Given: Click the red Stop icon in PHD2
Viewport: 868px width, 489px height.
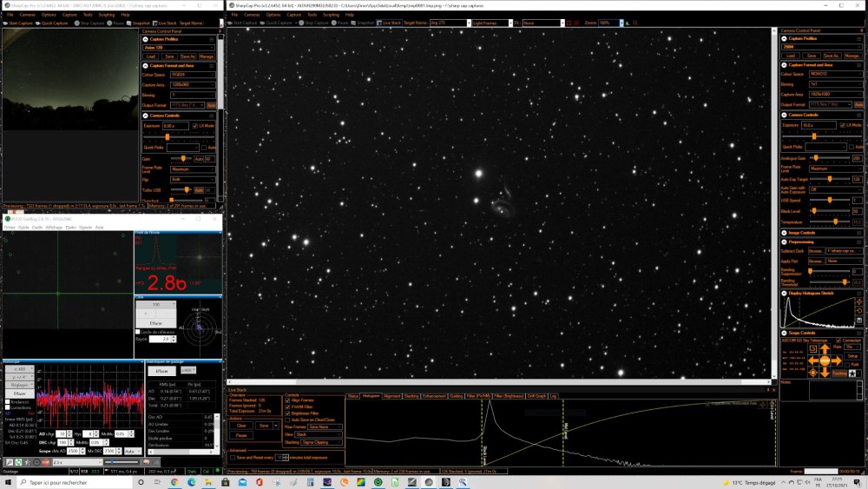Looking at the screenshot, I should pos(45,462).
